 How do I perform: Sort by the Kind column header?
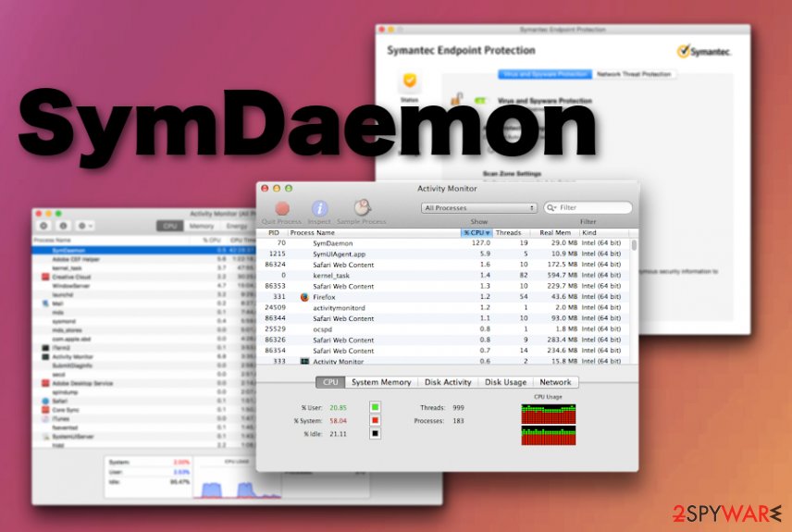[x=604, y=233]
